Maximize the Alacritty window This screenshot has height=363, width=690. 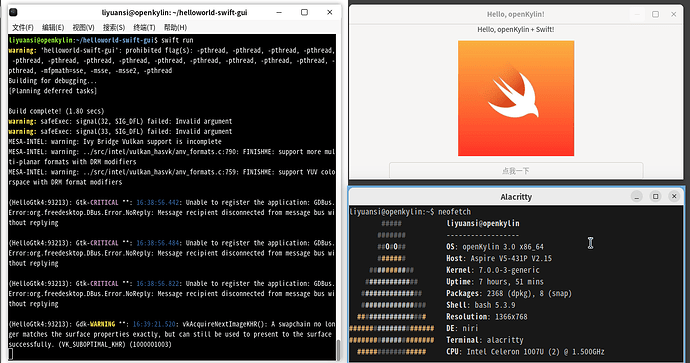[x=655, y=196]
